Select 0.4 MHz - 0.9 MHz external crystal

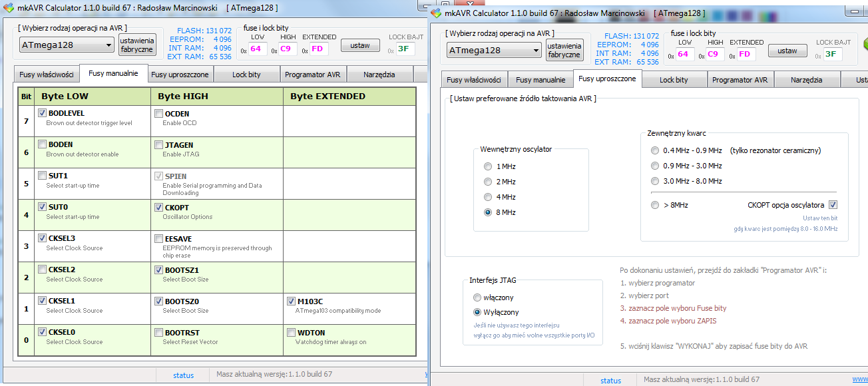(655, 150)
